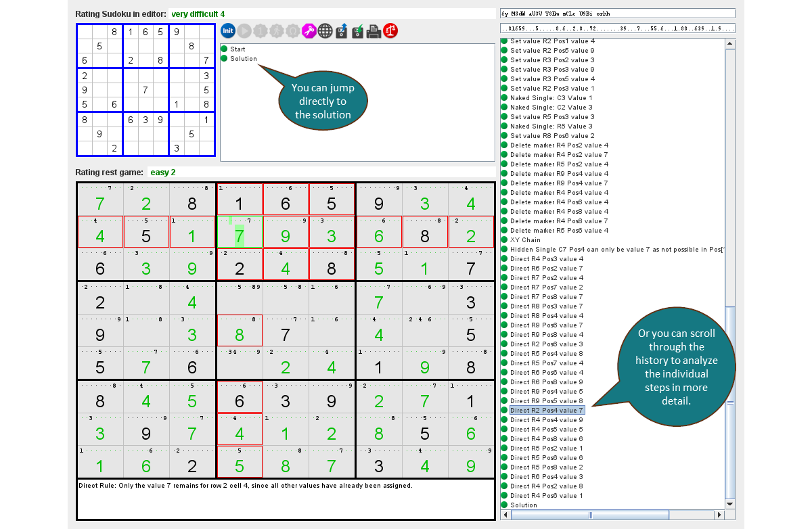The width and height of the screenshot is (812, 529).
Task: Select the 'Hidden Single C7 Pos4' history entry
Action: click(x=612, y=250)
